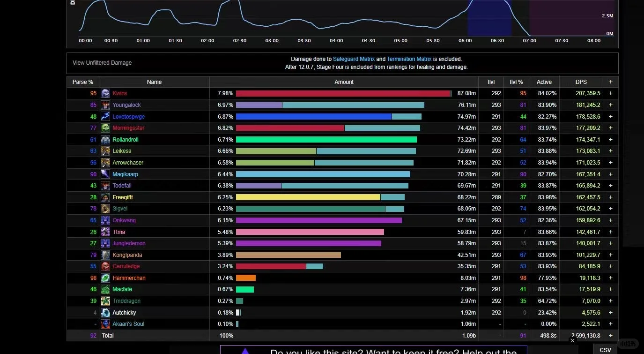Expand Total row with plus button
This screenshot has height=354, width=644.
click(610, 335)
